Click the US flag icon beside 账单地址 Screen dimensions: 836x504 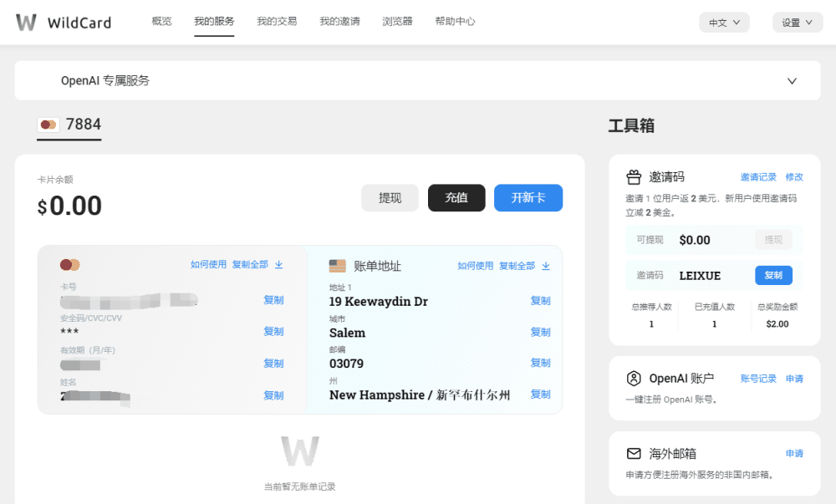(x=338, y=266)
